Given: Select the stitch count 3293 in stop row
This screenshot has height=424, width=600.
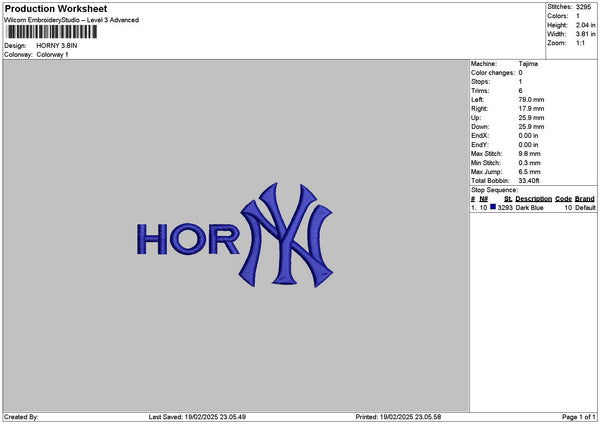Looking at the screenshot, I should click(505, 208).
